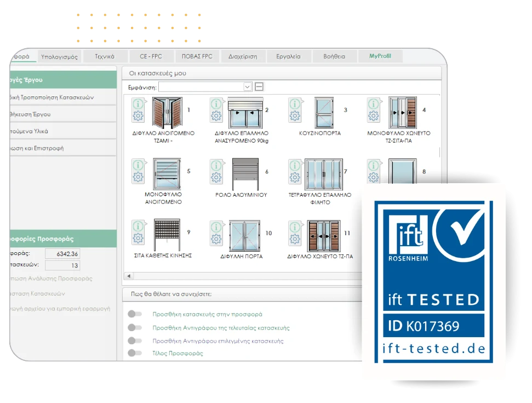Viewport: 532px width, 403px height.
Task: Click the Υλικά sidebar item
Action: 64,131
